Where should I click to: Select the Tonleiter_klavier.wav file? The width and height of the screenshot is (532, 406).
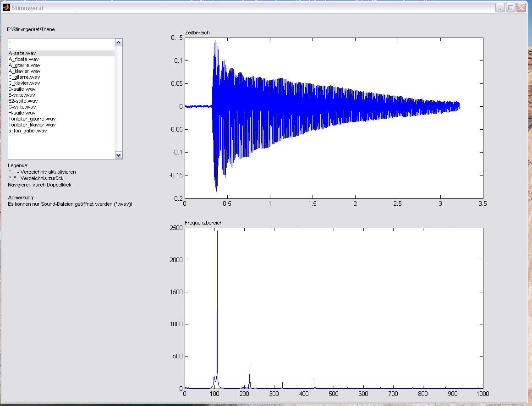32,125
